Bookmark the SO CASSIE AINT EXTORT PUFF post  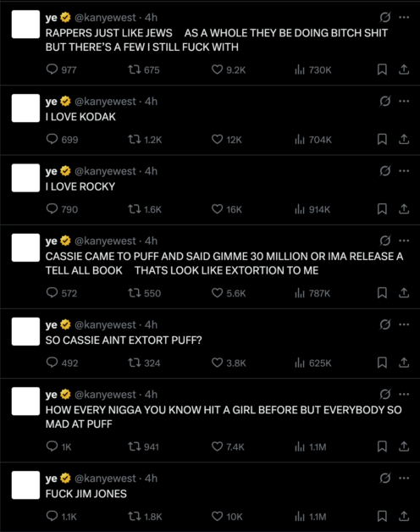point(382,363)
